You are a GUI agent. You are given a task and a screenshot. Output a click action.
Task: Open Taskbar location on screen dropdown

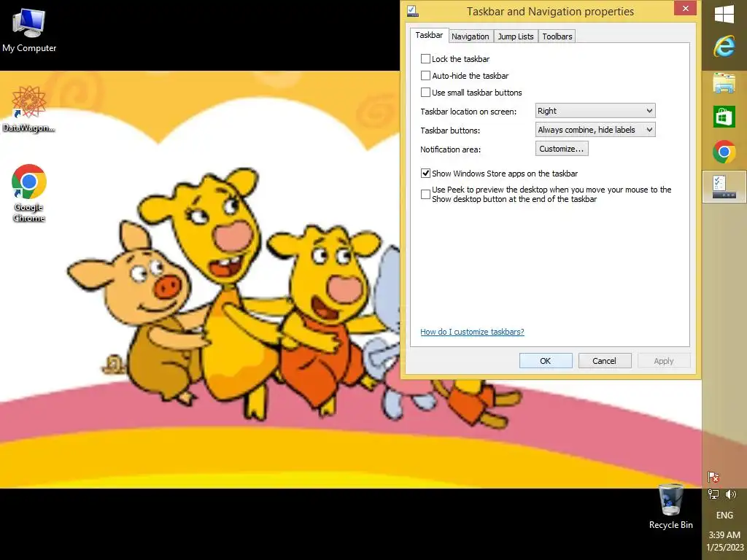coord(595,111)
